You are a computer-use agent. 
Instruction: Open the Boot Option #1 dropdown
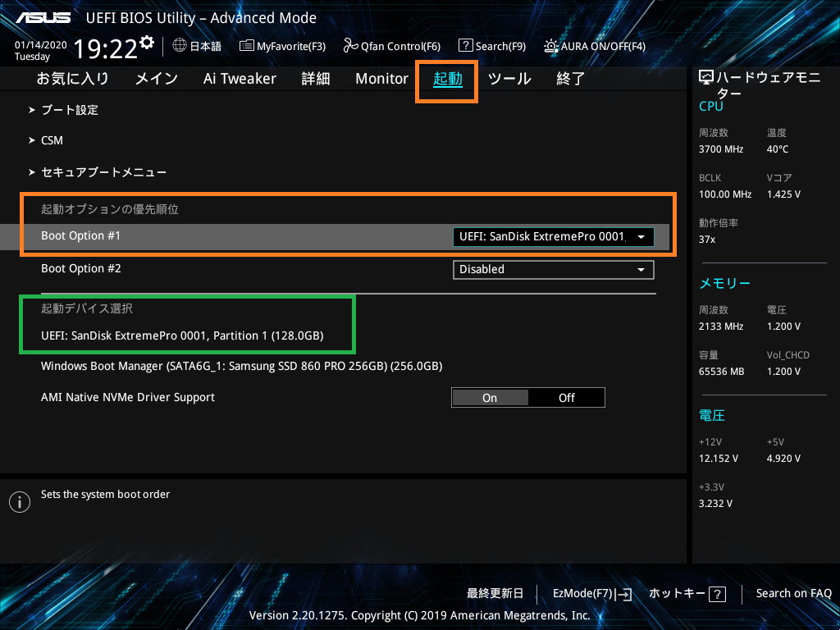tap(553, 237)
